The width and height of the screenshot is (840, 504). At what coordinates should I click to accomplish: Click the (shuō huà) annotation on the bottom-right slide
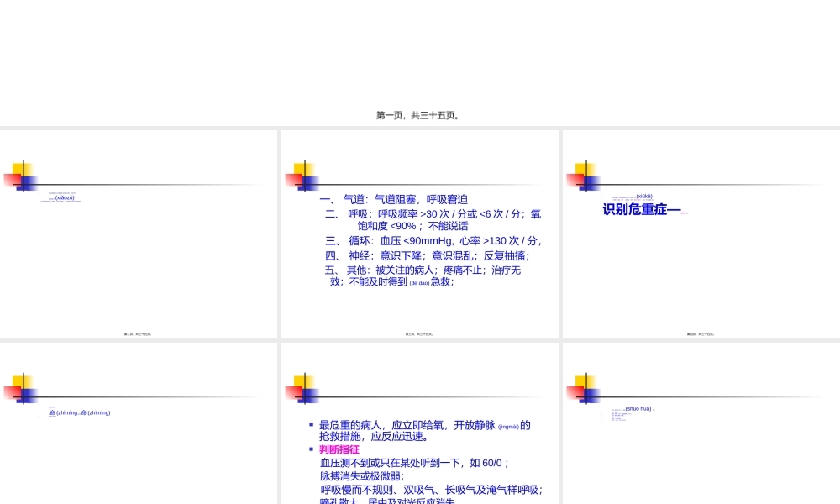[637, 409]
